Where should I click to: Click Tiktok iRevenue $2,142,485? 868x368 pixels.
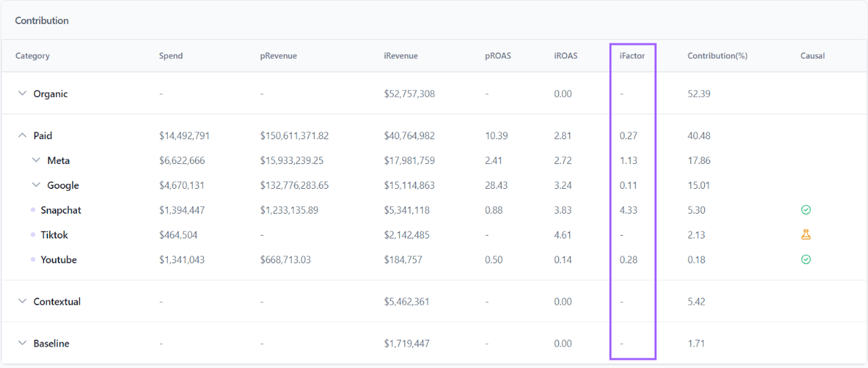(x=407, y=235)
